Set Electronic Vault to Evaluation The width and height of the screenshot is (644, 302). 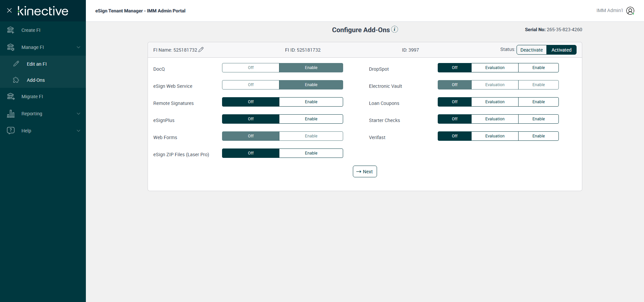(495, 85)
